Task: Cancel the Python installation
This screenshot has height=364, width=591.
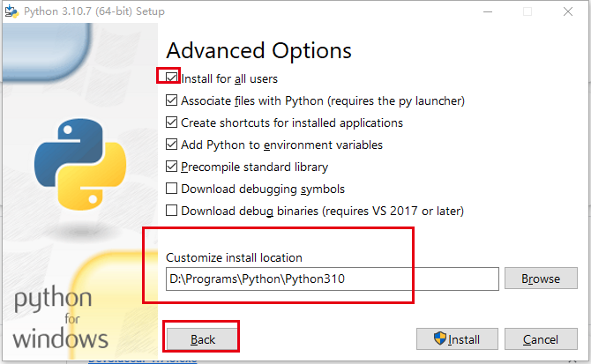Action: [541, 339]
